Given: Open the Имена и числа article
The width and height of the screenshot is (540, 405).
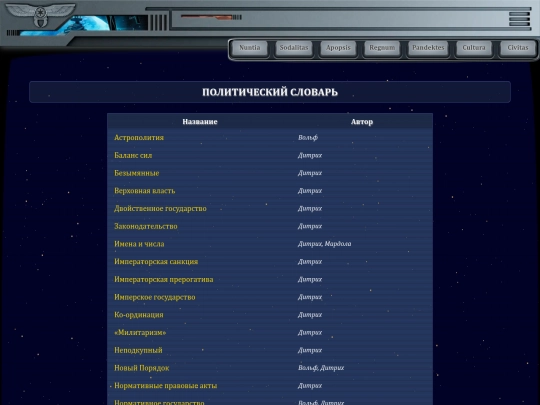Looking at the screenshot, I should 139,244.
